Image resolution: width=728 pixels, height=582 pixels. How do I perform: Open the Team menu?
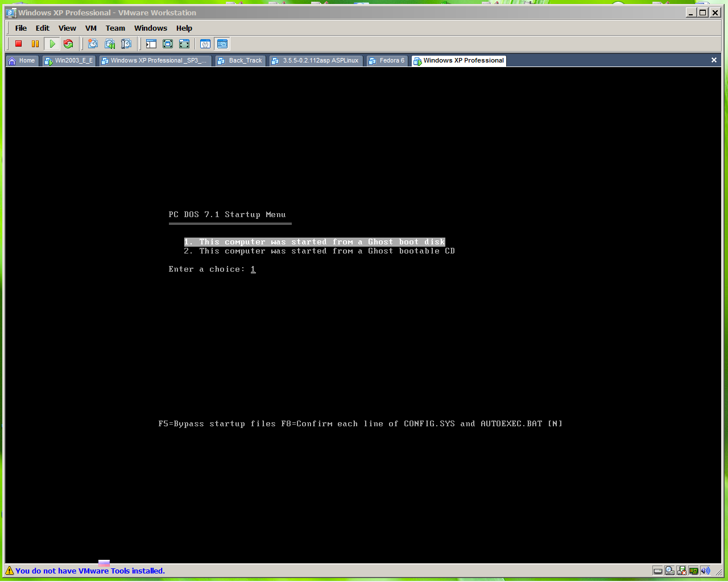click(x=115, y=28)
